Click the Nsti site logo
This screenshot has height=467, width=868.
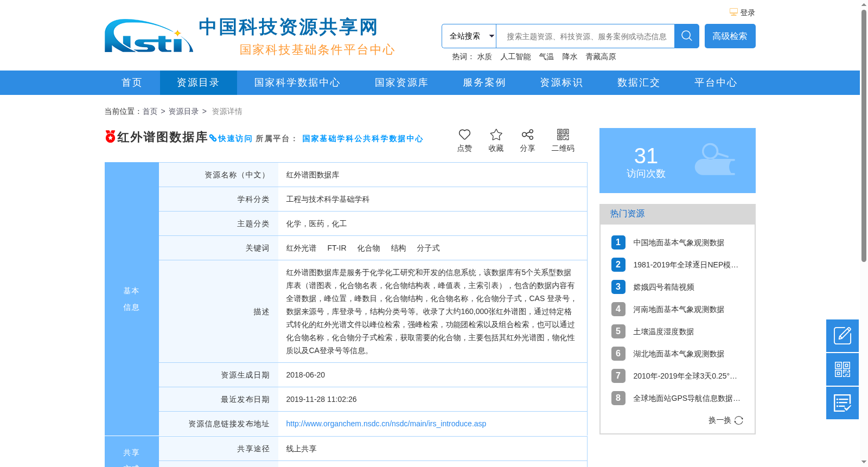click(149, 36)
